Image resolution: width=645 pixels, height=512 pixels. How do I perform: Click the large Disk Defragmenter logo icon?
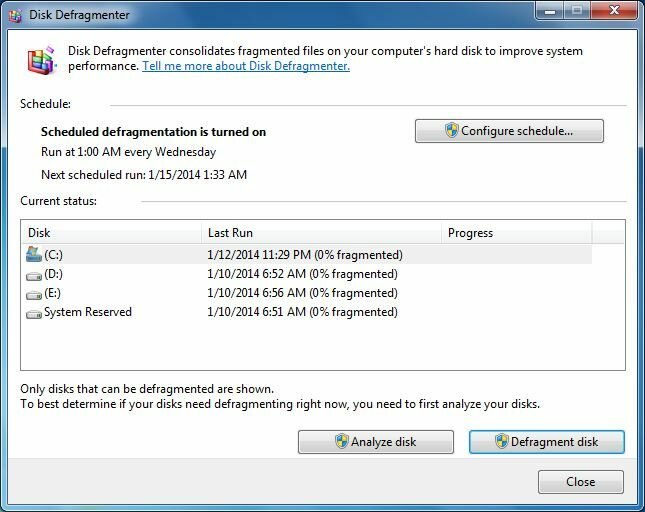(x=42, y=60)
